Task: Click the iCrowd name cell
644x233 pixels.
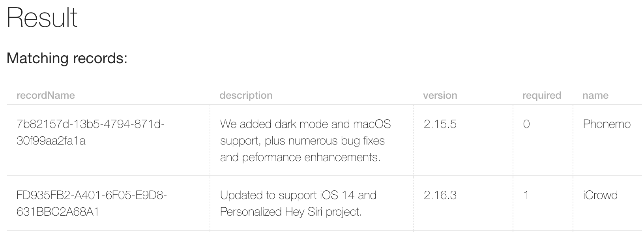Action: pos(600,195)
